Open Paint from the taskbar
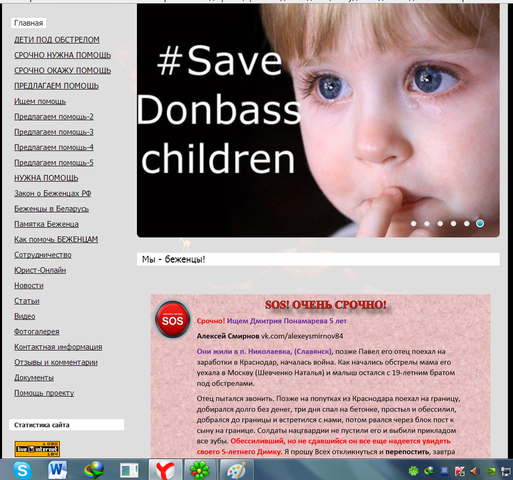 coord(236,470)
